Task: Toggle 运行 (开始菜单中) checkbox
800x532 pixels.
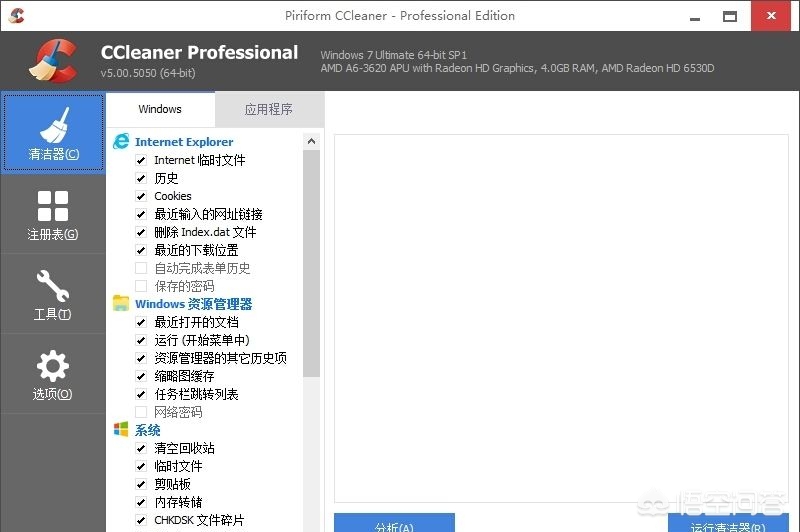Action: (x=141, y=340)
